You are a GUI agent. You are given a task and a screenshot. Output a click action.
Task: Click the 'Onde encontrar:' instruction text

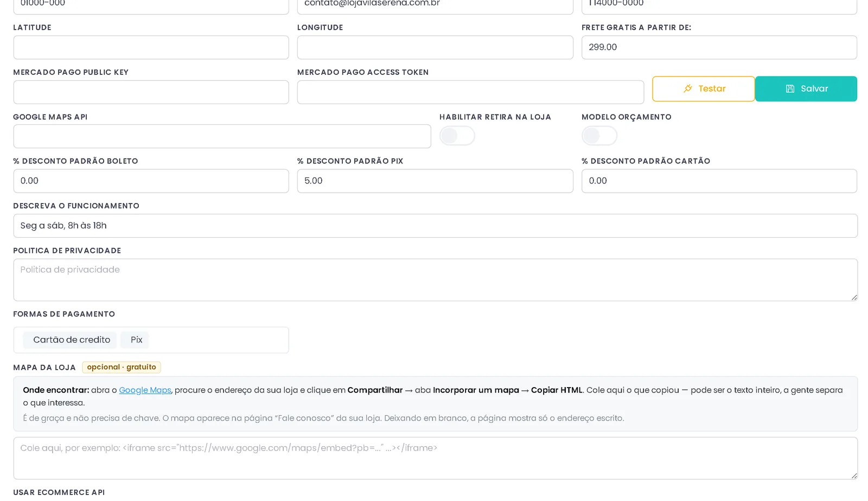click(56, 390)
